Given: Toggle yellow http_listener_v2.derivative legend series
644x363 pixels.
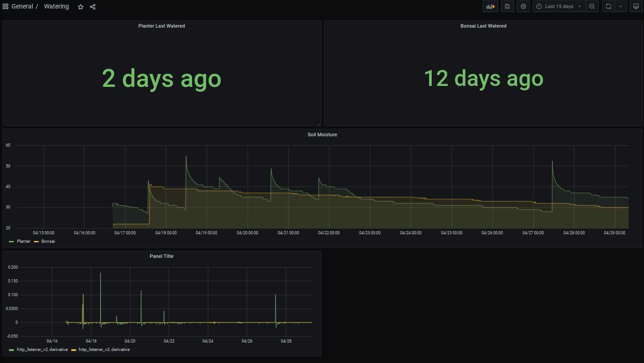Looking at the screenshot, I should pos(104,350).
